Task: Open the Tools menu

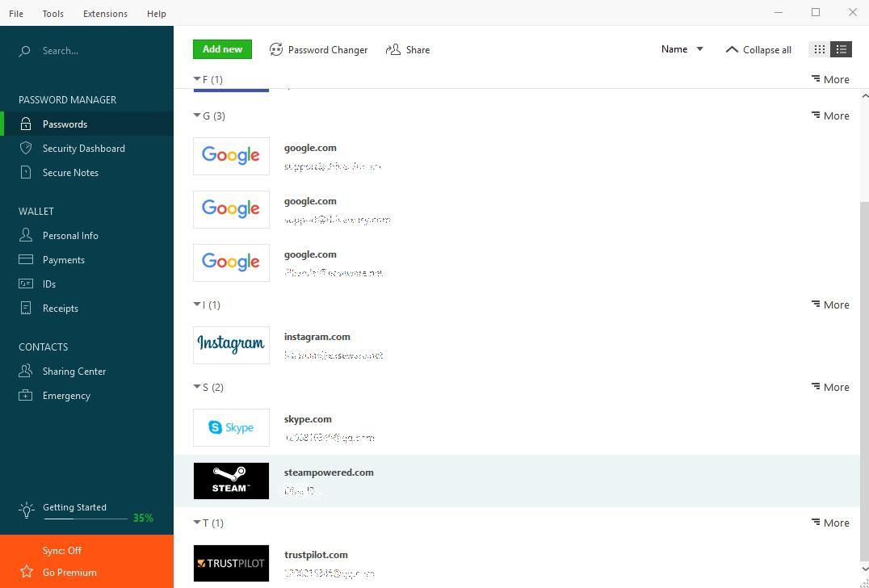Action: coord(52,14)
